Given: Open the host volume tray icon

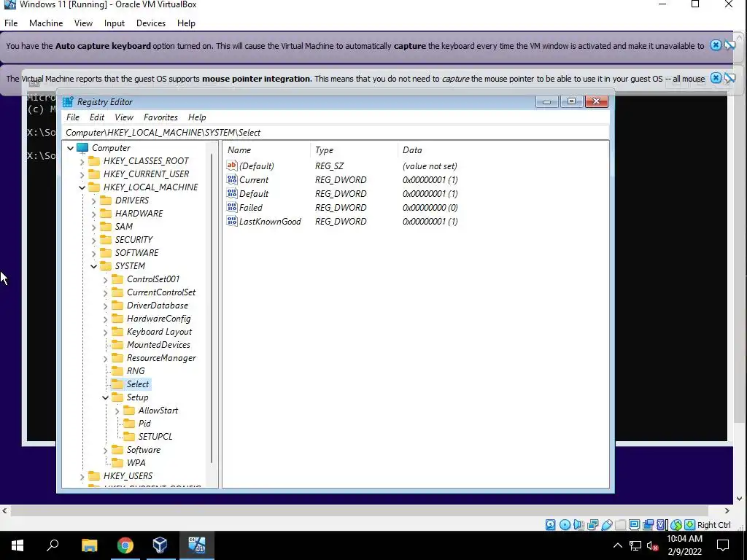Looking at the screenshot, I should [652, 545].
